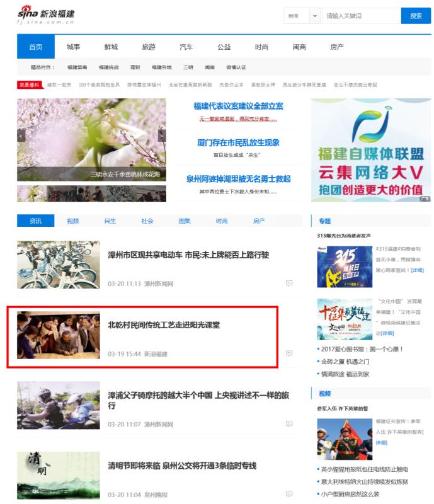The image size is (434, 504).
Task: Open the 福建各地 featured column link
Action: [x=162, y=67]
